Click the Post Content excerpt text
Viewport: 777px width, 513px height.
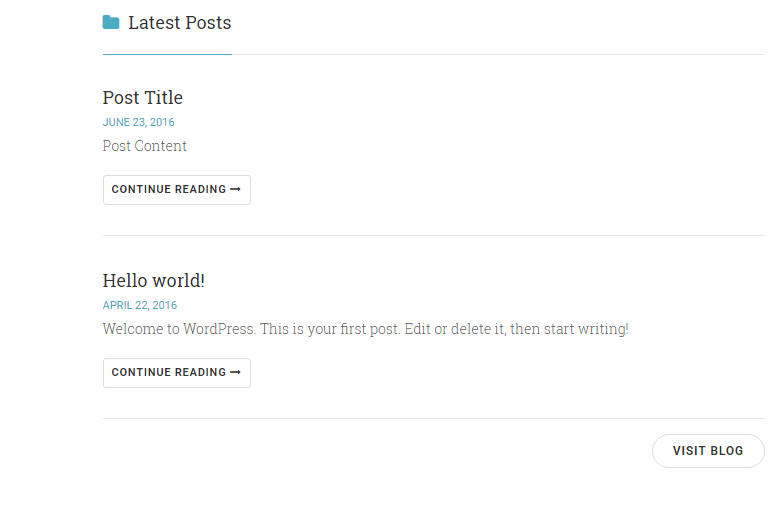[144, 146]
